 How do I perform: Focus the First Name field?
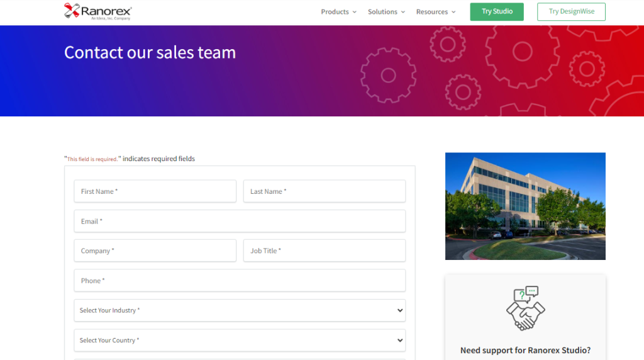[155, 191]
